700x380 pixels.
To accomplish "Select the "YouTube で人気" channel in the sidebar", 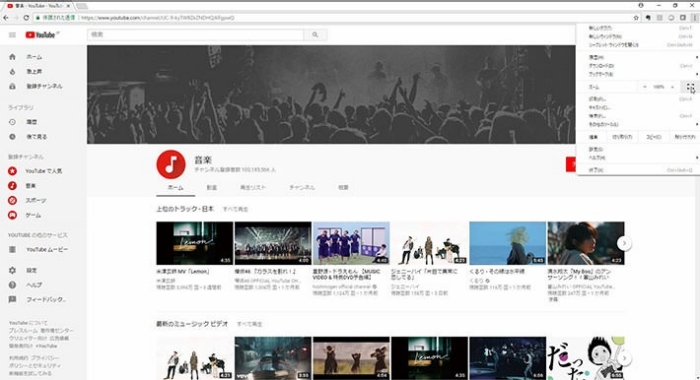I will pyautogui.click(x=43, y=171).
